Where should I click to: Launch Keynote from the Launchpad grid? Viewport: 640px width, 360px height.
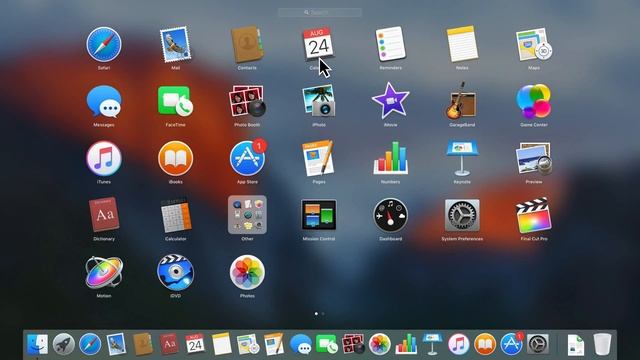(x=462, y=158)
